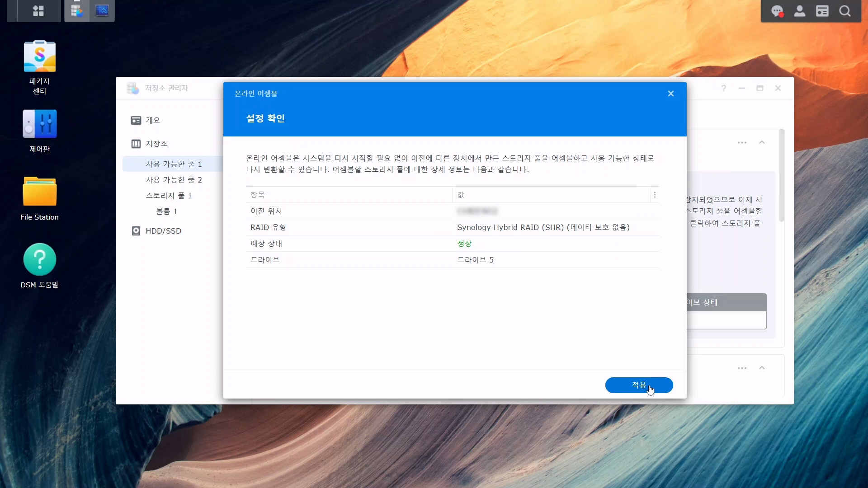Open the main menu grid icon
The image size is (868, 488).
click(38, 11)
